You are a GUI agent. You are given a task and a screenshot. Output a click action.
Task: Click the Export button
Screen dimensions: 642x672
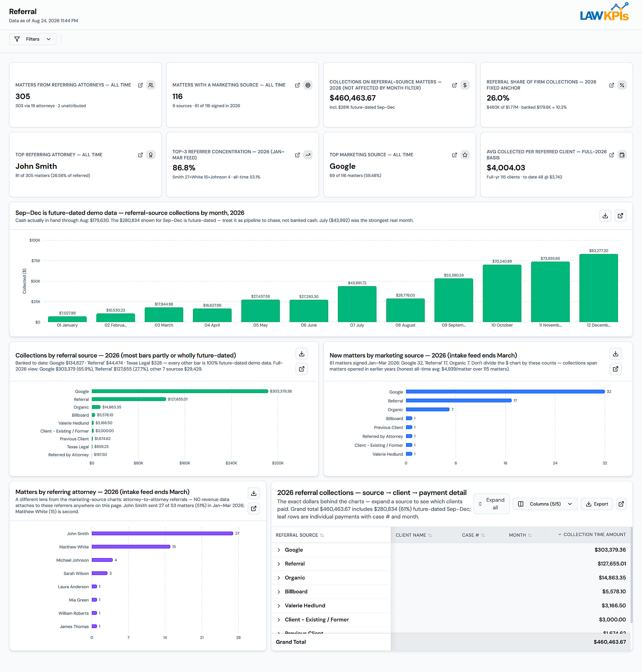point(597,504)
